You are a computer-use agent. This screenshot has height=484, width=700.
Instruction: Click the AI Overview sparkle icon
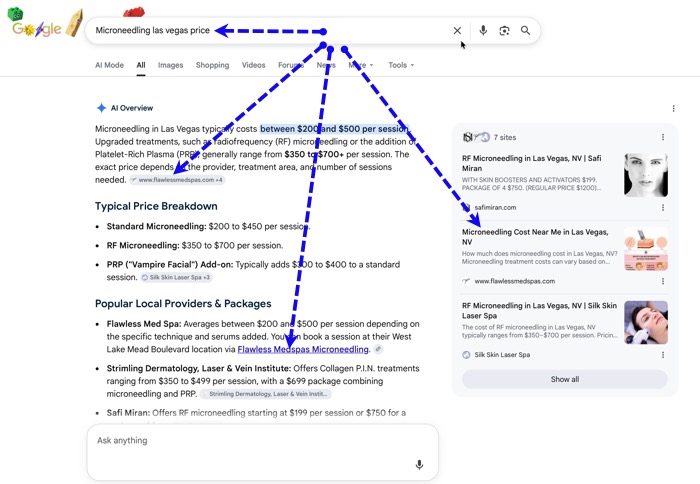point(101,108)
